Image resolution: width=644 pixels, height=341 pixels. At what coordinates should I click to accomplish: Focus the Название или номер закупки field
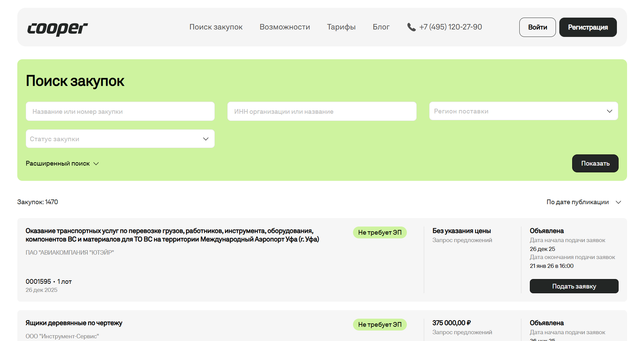click(x=120, y=111)
